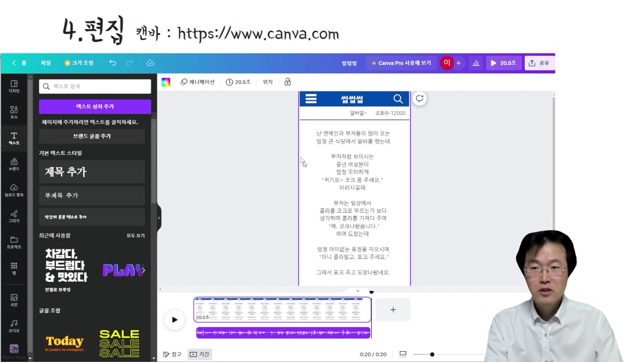644x362 pixels.
Task: Select the SALE SALE SALE font combination
Action: [119, 343]
